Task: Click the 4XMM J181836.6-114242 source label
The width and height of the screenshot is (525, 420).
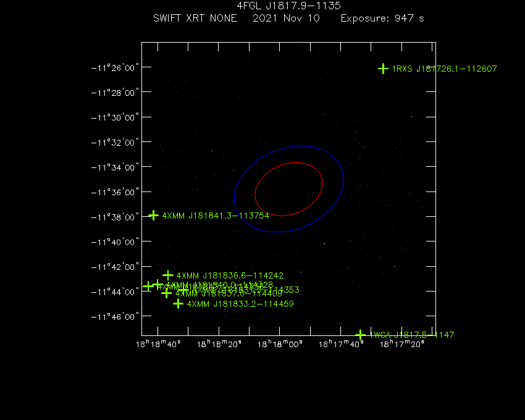Action: click(x=230, y=275)
